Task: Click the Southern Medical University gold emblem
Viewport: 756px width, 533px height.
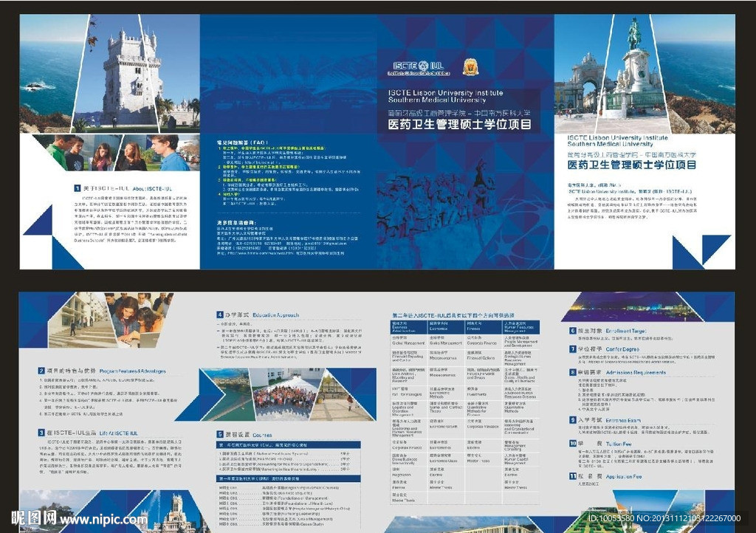Action: tap(471, 67)
